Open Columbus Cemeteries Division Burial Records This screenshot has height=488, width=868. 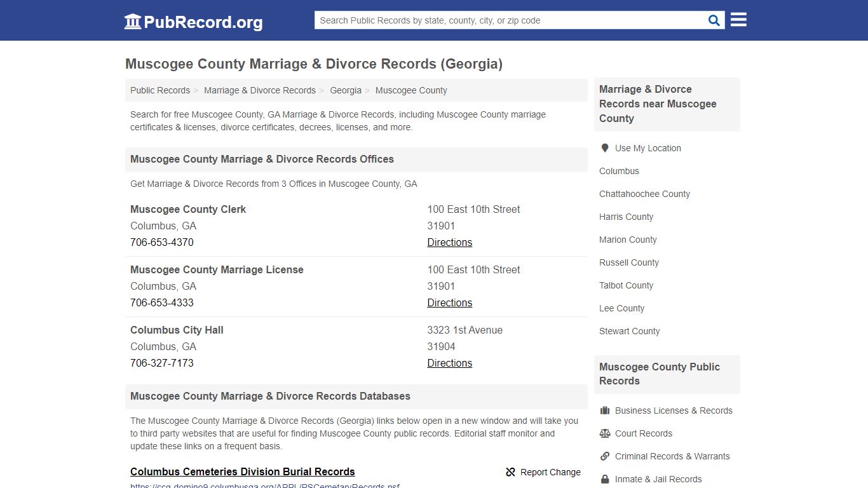[243, 471]
